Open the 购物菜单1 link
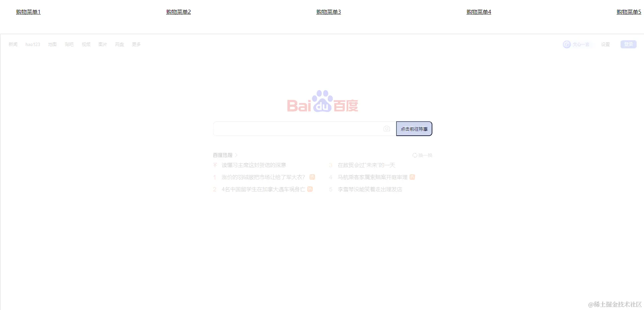 coord(28,12)
